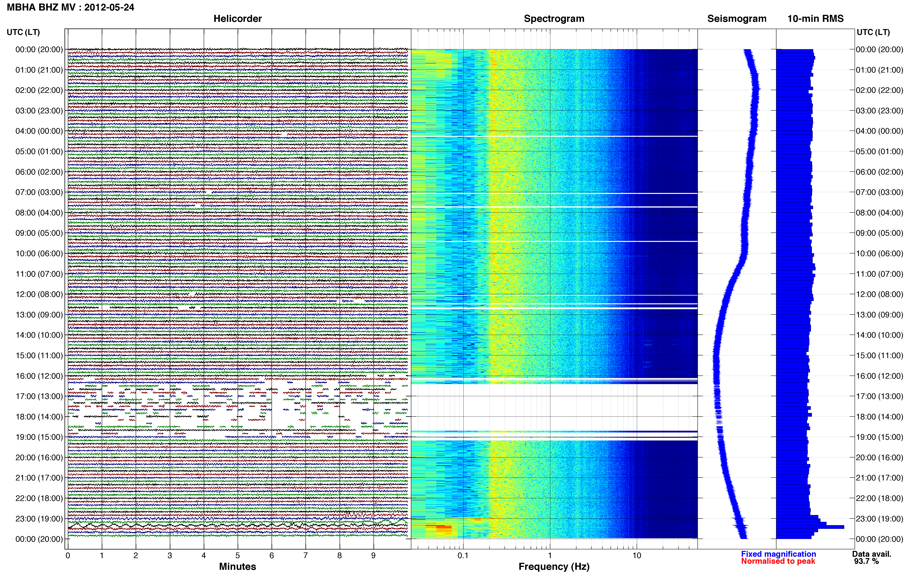Click the large white data gap in the spectrogram
The height and width of the screenshot is (578, 924).
click(x=554, y=407)
